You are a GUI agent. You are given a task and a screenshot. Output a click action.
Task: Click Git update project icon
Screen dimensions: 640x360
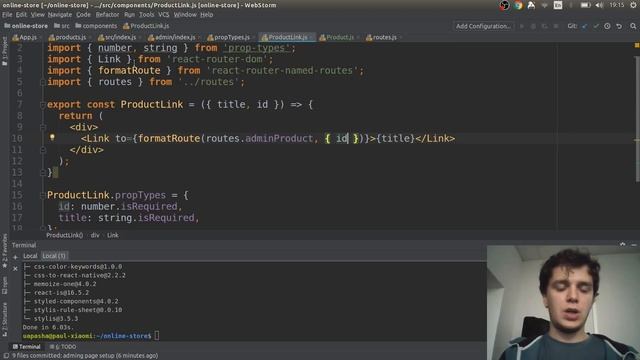(584, 26)
